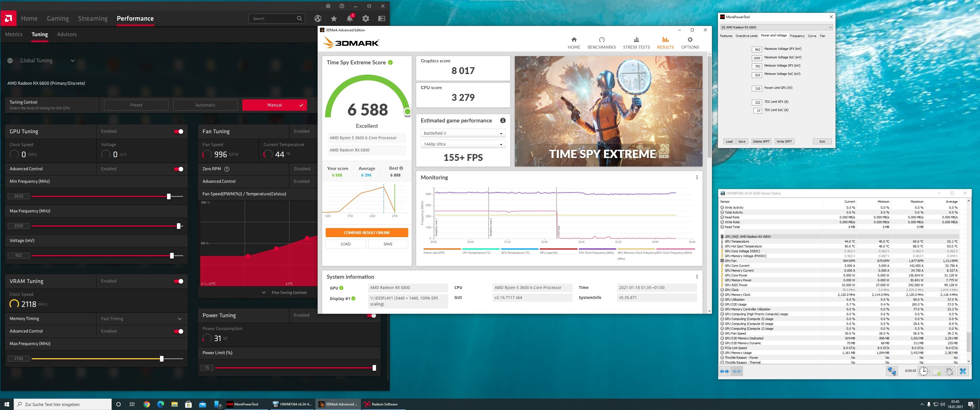980x410 pixels.
Task: Open the System information three-dot menu
Action: (697, 277)
